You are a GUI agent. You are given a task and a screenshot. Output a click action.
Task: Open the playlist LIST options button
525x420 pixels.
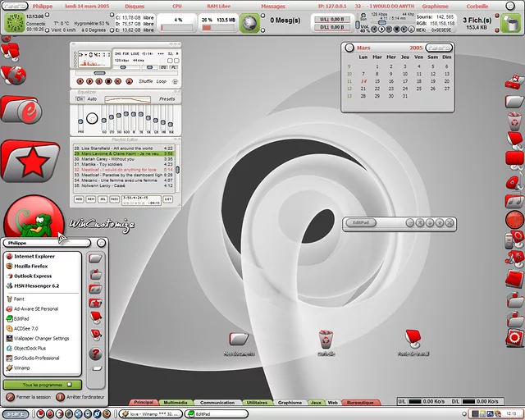(167, 199)
